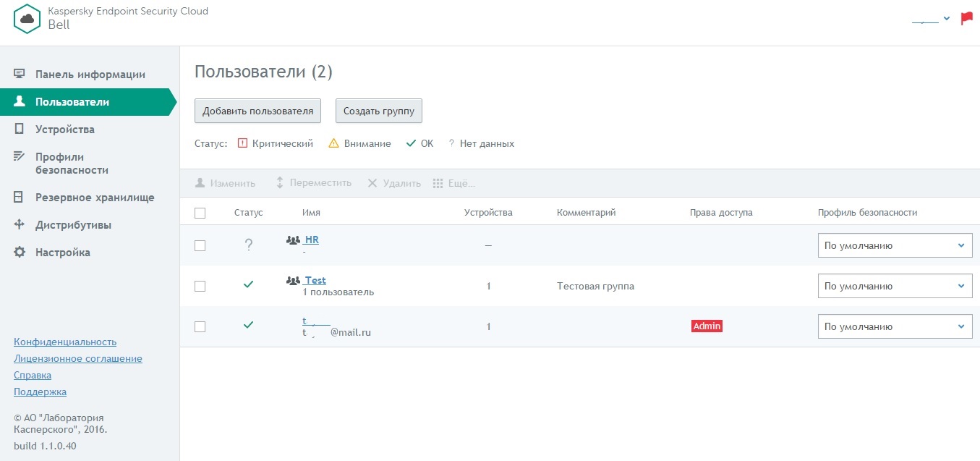Screen dimensions: 980x461
Task: Open the Устройства section in sidebar
Action: [x=64, y=130]
